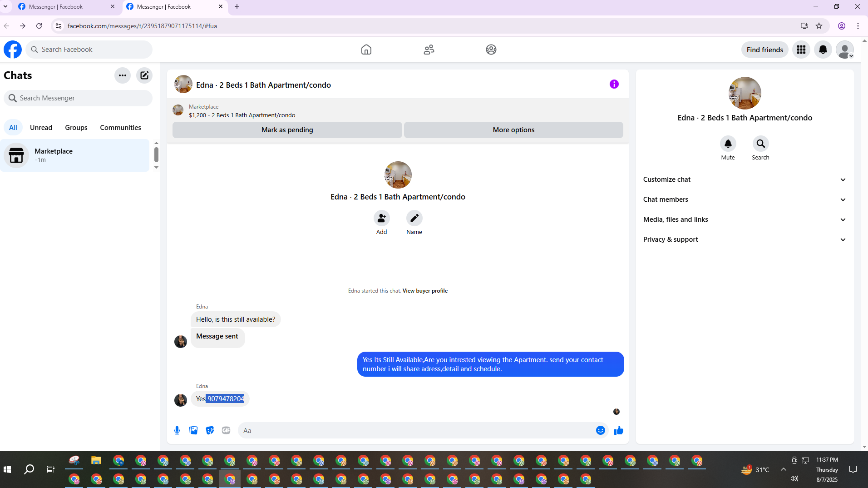This screenshot has width=868, height=488.
Task: Close the first Messenger browser tab
Action: tap(113, 7)
